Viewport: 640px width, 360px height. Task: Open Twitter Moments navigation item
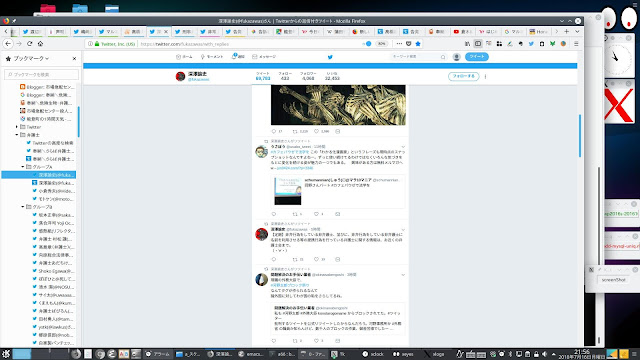pos(212,57)
